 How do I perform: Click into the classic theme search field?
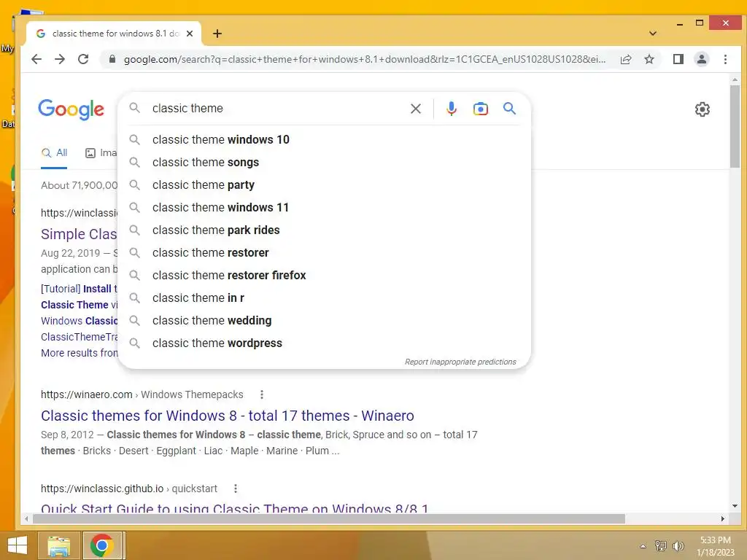click(276, 109)
